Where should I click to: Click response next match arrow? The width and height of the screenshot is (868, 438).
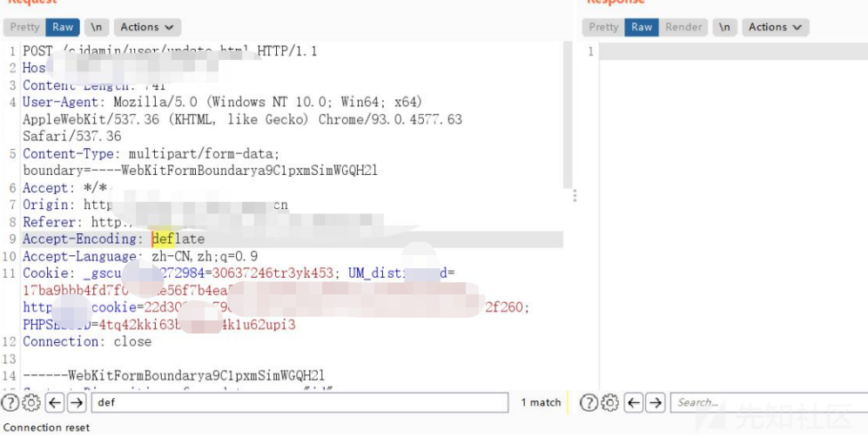pyautogui.click(x=656, y=402)
